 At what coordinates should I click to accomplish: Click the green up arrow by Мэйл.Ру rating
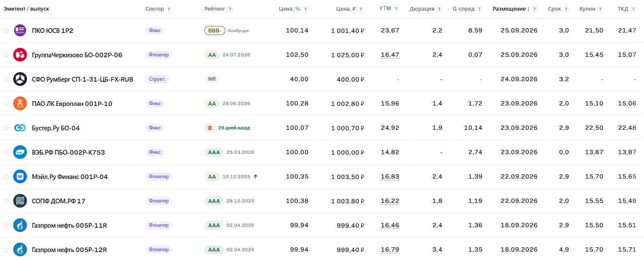click(x=255, y=176)
